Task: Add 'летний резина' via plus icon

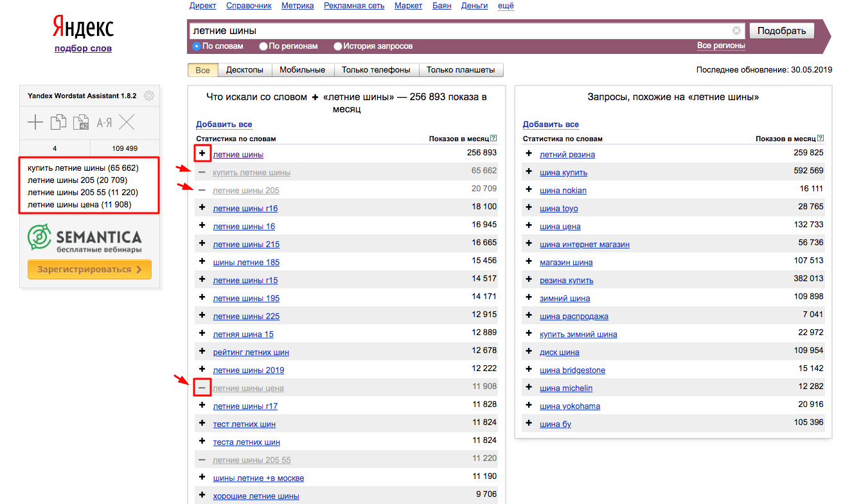Action: click(529, 153)
